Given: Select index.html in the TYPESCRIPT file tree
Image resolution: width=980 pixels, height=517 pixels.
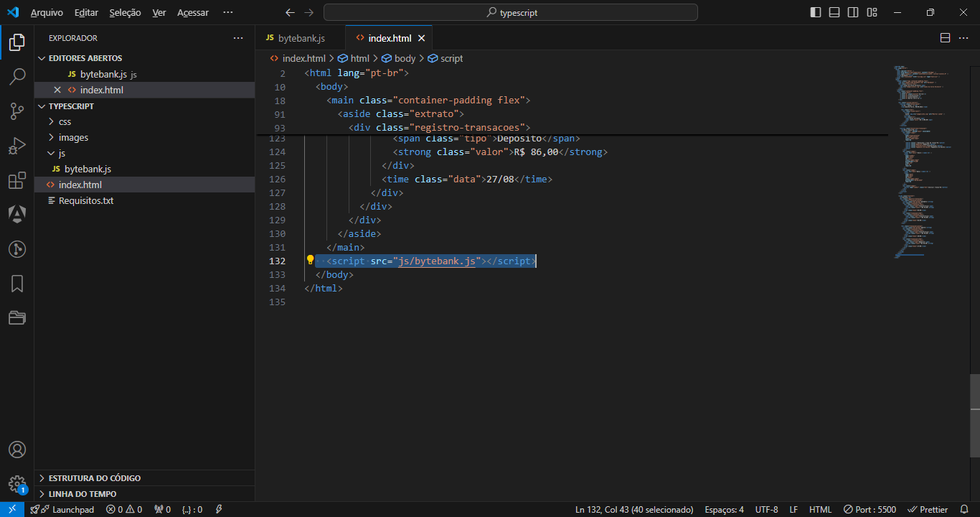Looking at the screenshot, I should (144, 185).
